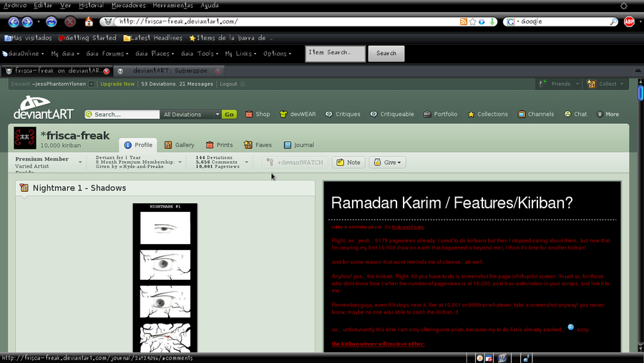Go back with the browser back arrow
Screen dimensions: 644x363
14,21
